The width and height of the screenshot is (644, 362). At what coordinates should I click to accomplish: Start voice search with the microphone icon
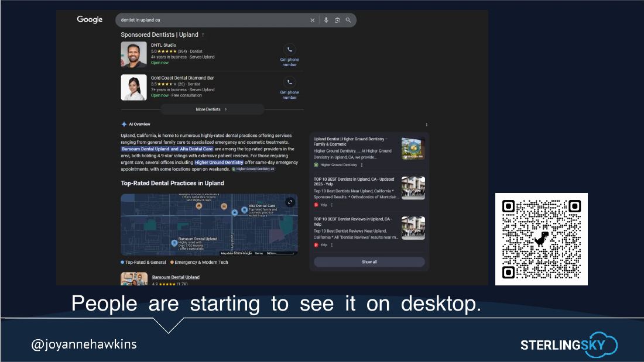coord(326,20)
